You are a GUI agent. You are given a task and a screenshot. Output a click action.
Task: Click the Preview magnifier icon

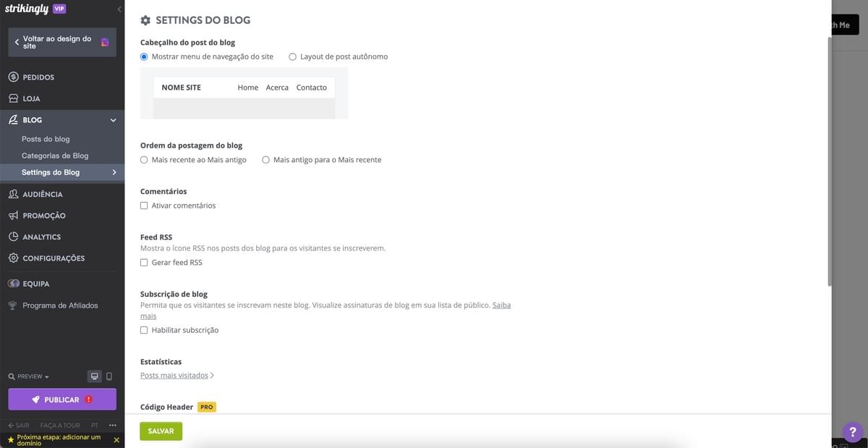pyautogui.click(x=11, y=377)
